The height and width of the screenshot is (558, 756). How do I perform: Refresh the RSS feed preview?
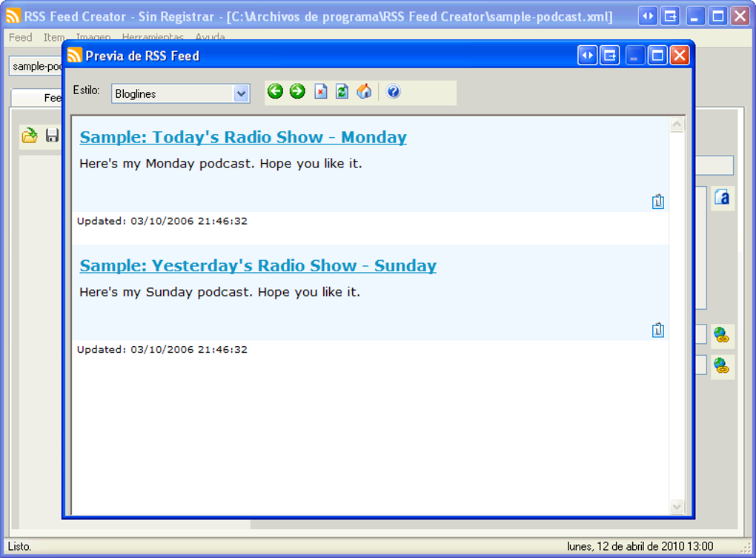[342, 91]
